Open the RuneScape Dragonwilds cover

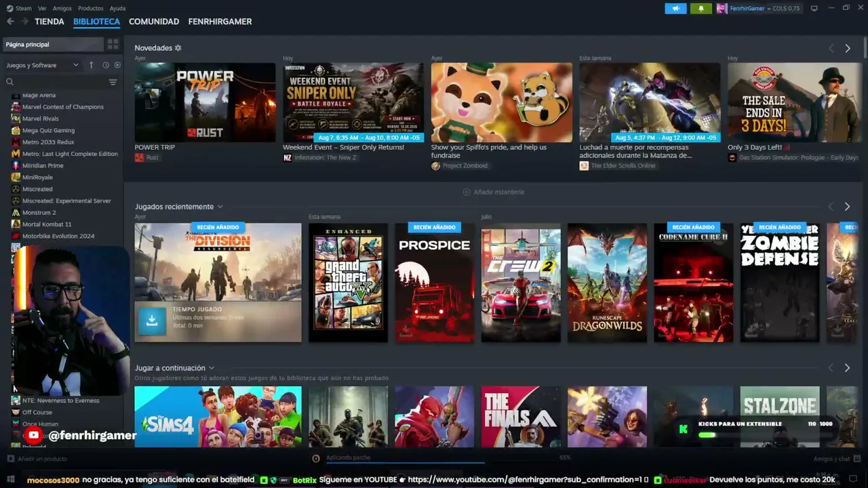[607, 283]
